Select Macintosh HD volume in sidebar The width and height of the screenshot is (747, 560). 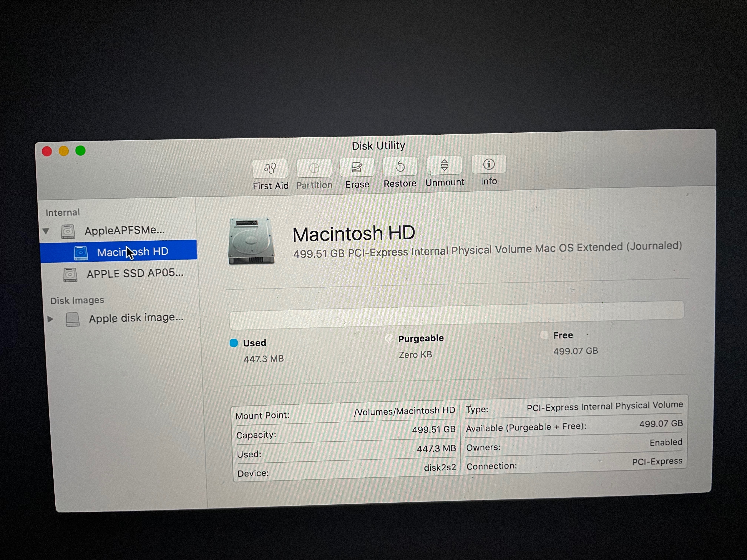click(132, 252)
